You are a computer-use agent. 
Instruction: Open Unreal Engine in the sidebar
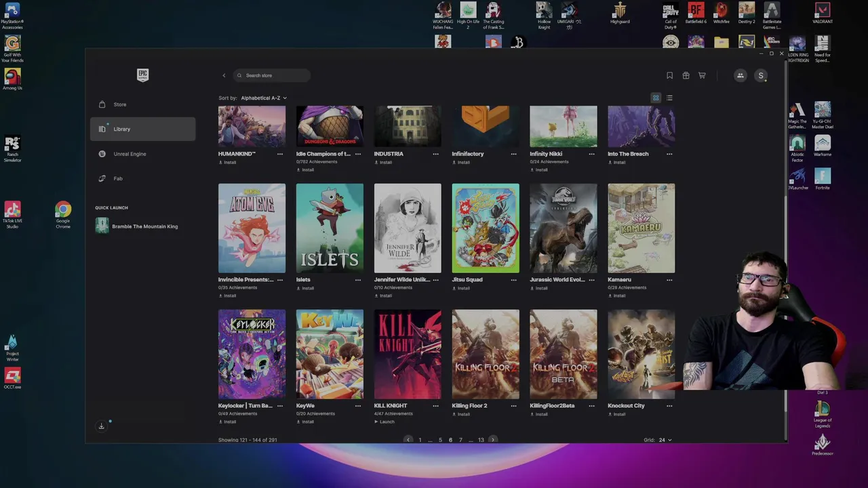pyautogui.click(x=142, y=154)
